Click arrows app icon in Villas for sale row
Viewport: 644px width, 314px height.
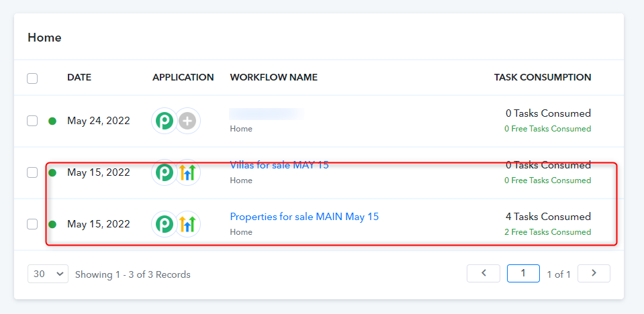pos(188,172)
